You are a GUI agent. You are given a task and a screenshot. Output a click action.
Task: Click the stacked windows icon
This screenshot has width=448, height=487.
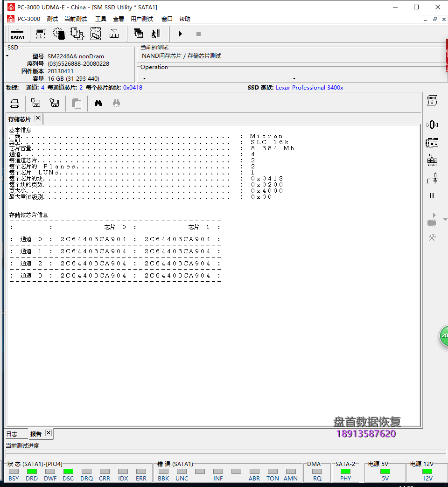tap(138, 33)
